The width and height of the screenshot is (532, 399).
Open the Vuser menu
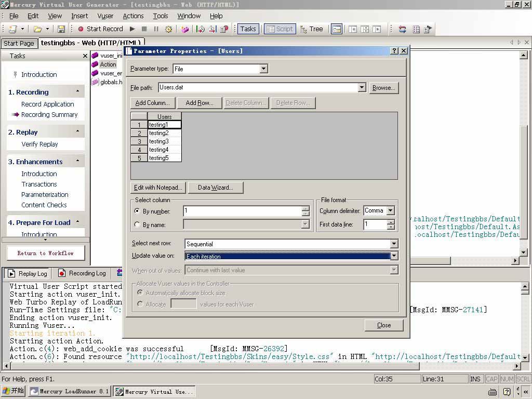point(105,16)
